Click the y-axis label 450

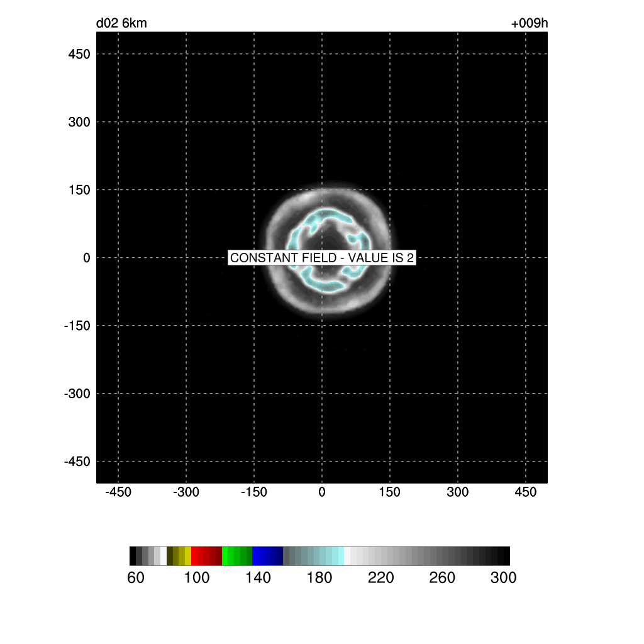pyautogui.click(x=79, y=54)
